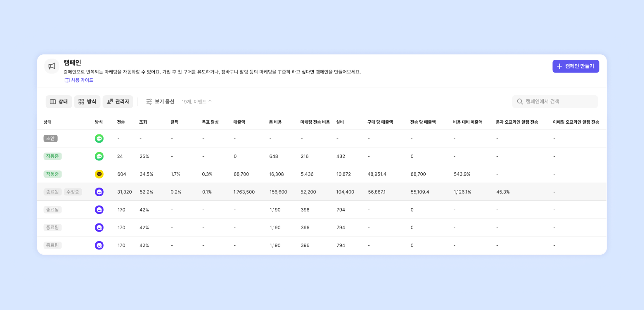Click the 캠페인에서 검색 search field
The image size is (644, 310).
pyautogui.click(x=555, y=101)
